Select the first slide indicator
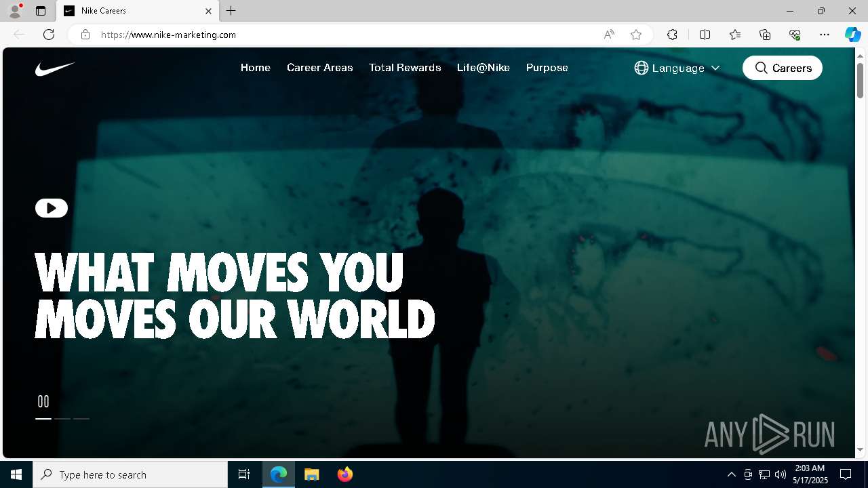868x488 pixels. [x=43, y=419]
